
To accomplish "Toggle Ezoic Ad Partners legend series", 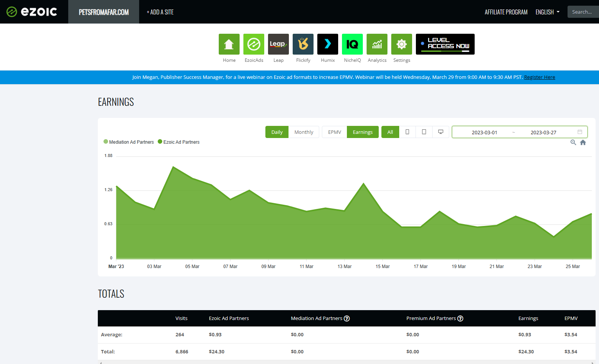I will (179, 142).
